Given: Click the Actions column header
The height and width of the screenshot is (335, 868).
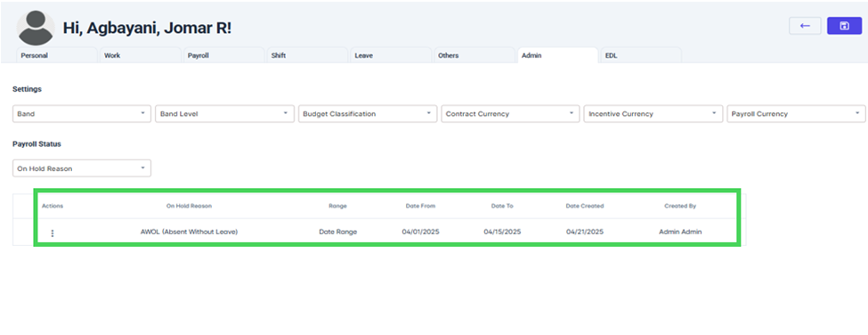Looking at the screenshot, I should [53, 206].
